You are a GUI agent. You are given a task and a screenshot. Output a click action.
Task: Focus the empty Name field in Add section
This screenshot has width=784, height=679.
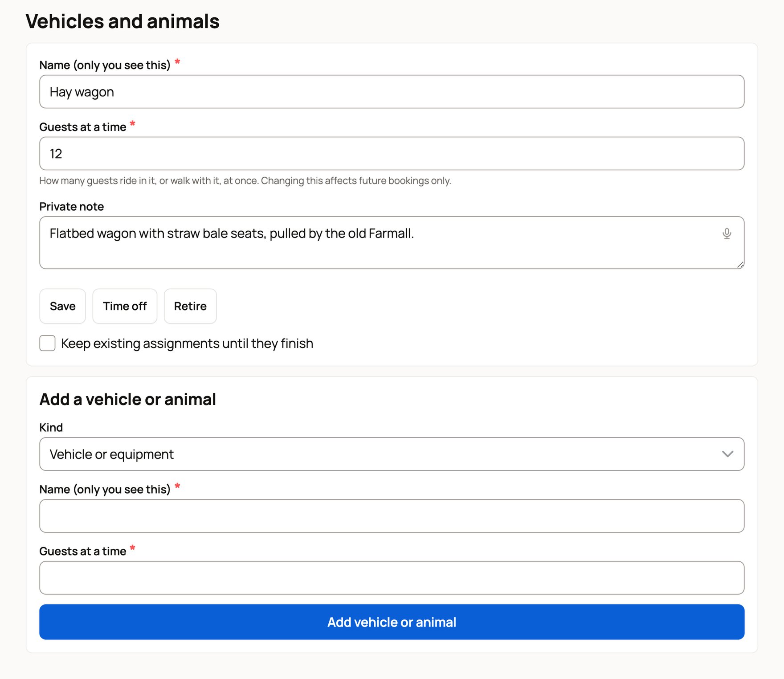click(392, 516)
